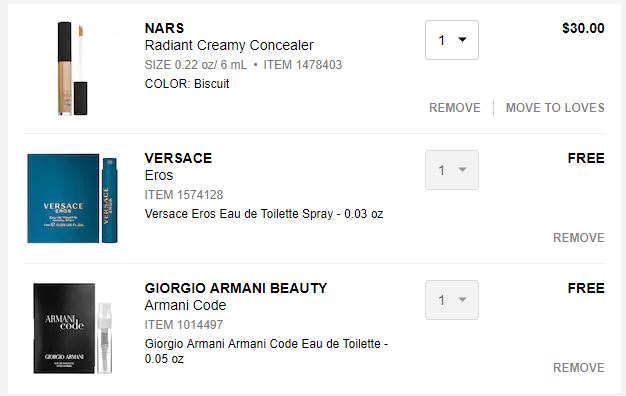Open the Radiant Creamy Concealer product link

point(229,46)
